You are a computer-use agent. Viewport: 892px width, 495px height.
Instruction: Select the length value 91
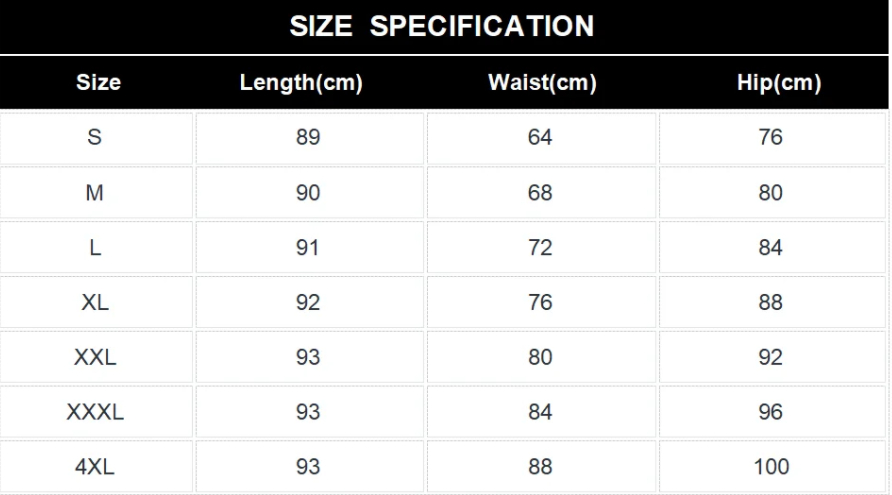pos(308,248)
